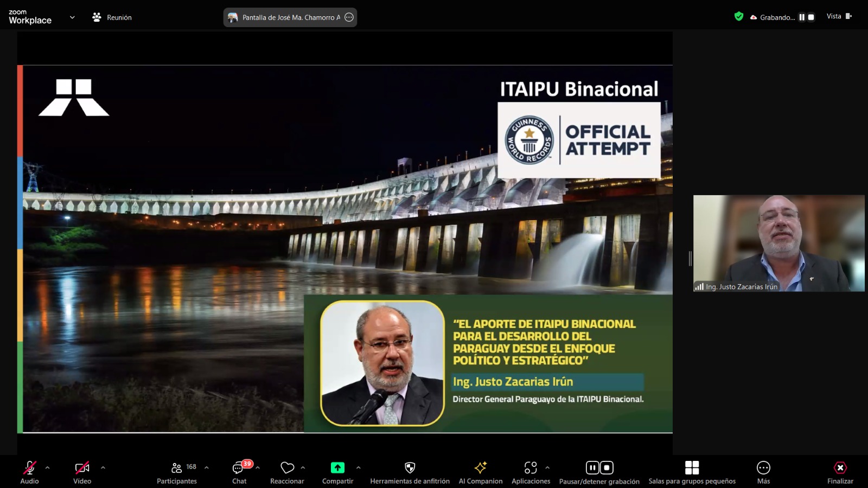Pause recording in the top bar

click(802, 17)
